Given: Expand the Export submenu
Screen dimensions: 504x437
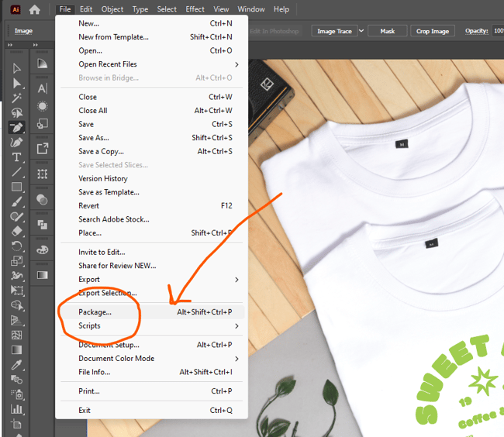Looking at the screenshot, I should [236, 280].
